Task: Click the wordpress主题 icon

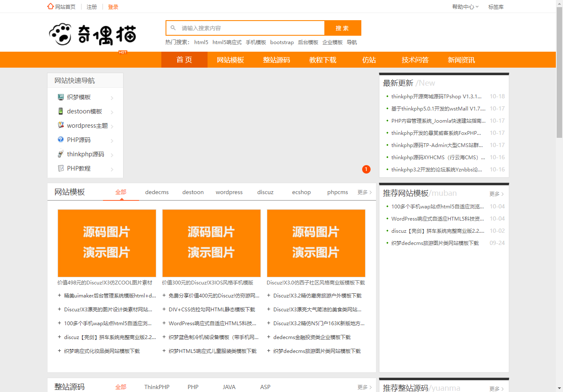Action: coord(61,125)
